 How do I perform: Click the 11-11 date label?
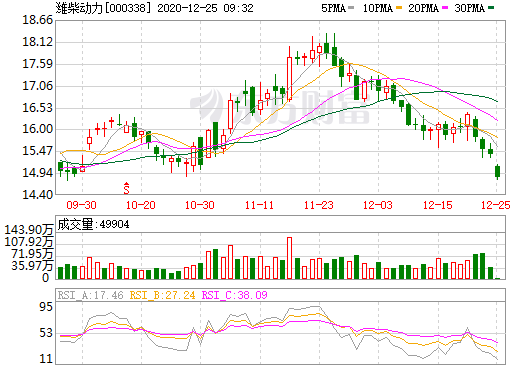tap(259, 205)
